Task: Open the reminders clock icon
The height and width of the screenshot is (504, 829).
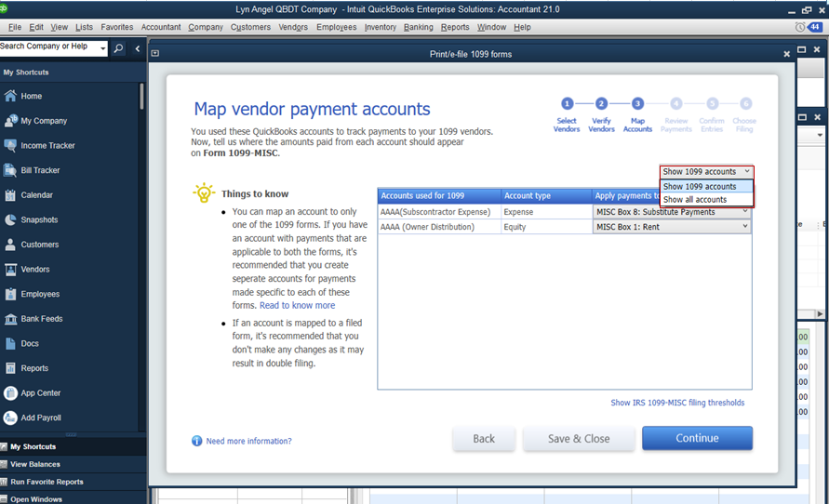Action: (x=800, y=27)
